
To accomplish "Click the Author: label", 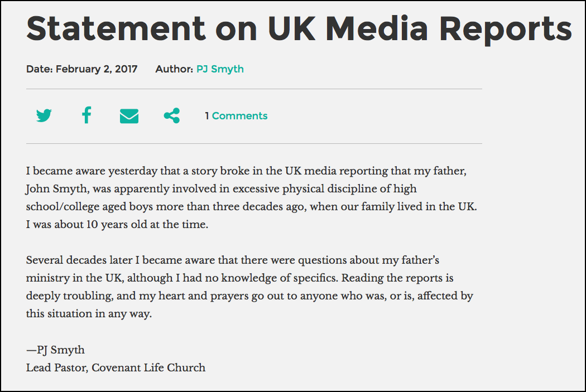I will (174, 69).
